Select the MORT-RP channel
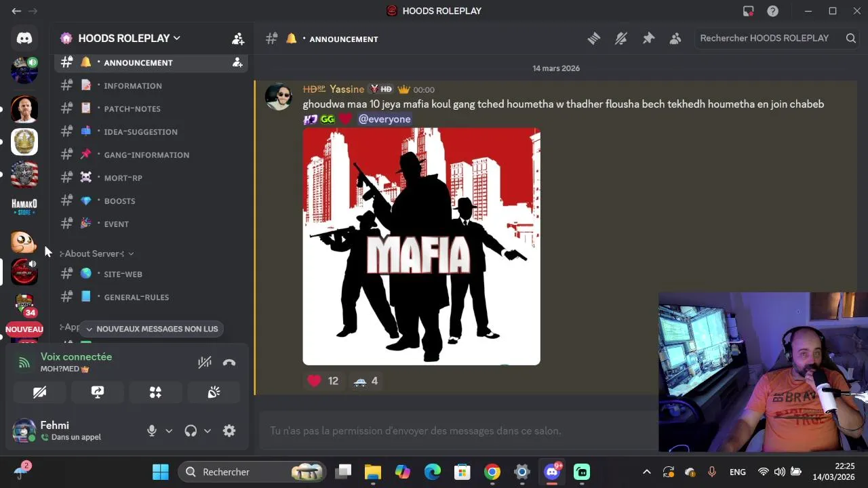The height and width of the screenshot is (488, 868). click(x=151, y=178)
